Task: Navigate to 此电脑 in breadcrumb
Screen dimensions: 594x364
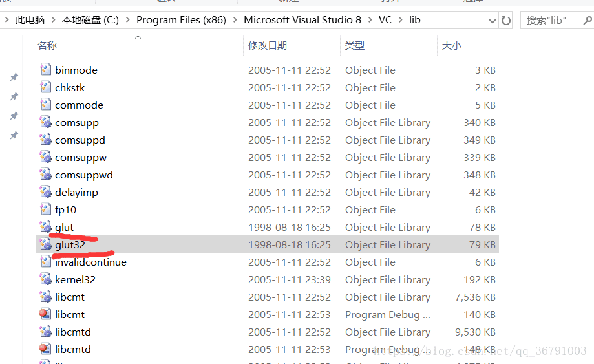Action: coord(30,20)
